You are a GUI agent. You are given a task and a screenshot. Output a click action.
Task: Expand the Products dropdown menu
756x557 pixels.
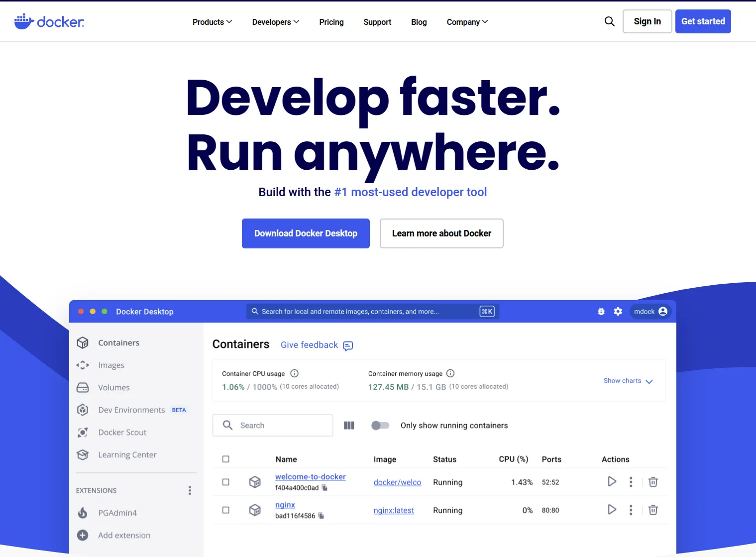pyautogui.click(x=212, y=22)
